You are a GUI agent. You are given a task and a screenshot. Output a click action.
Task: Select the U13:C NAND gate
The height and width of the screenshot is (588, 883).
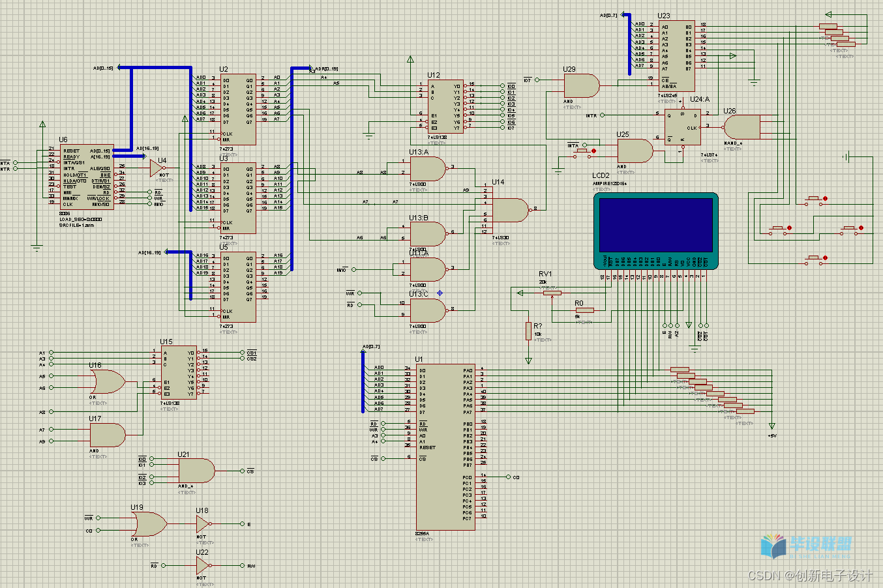pos(428,310)
